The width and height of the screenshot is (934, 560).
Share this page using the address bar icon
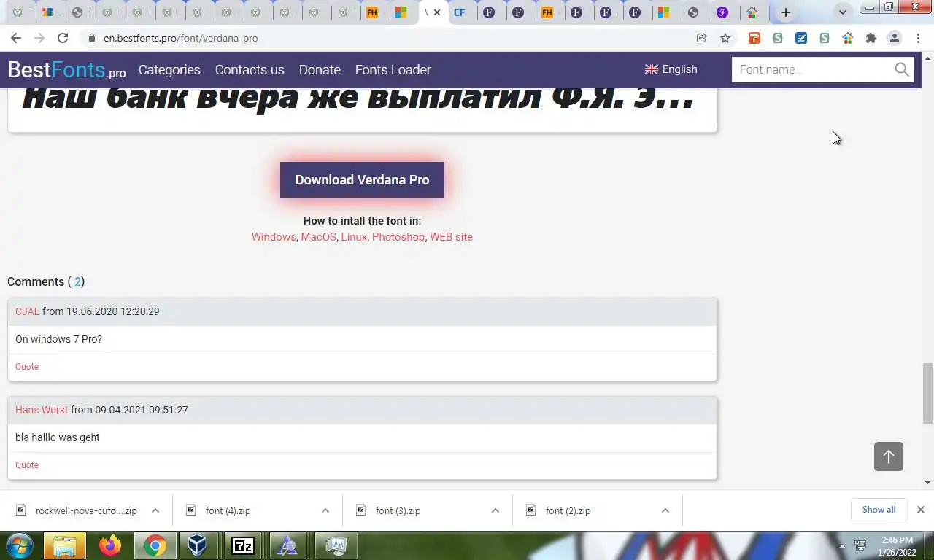point(702,38)
